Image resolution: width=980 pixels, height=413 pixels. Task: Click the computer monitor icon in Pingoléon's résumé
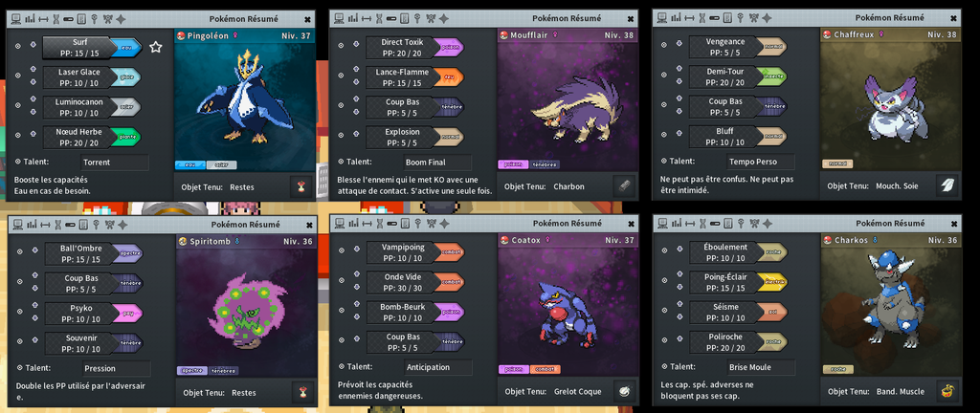(17, 19)
